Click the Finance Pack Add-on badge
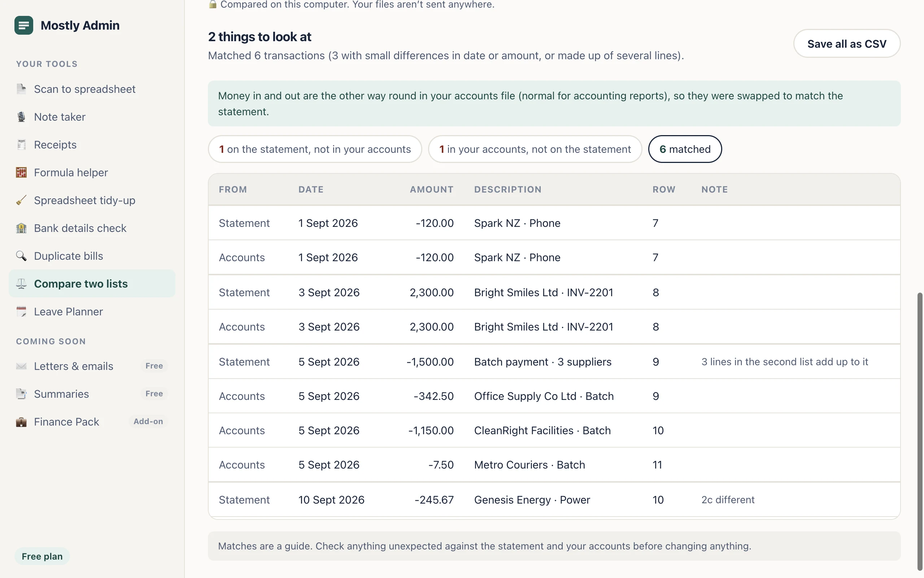 click(x=148, y=422)
